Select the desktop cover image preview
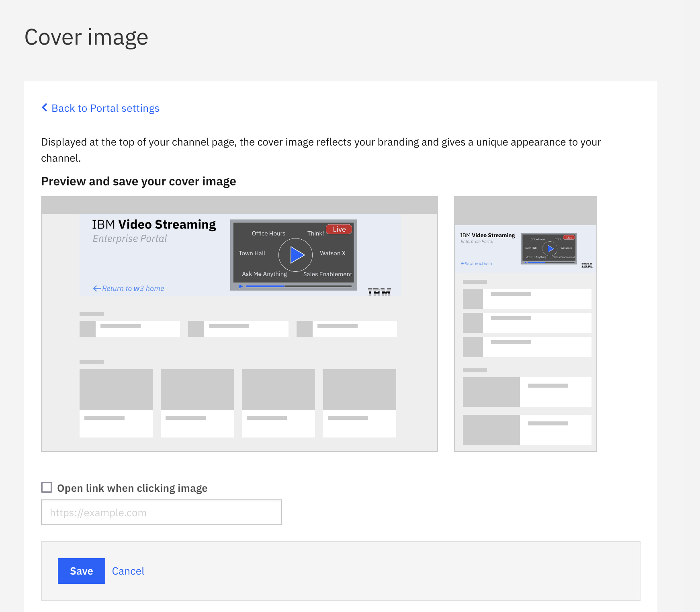This screenshot has height=612, width=700. [x=239, y=324]
